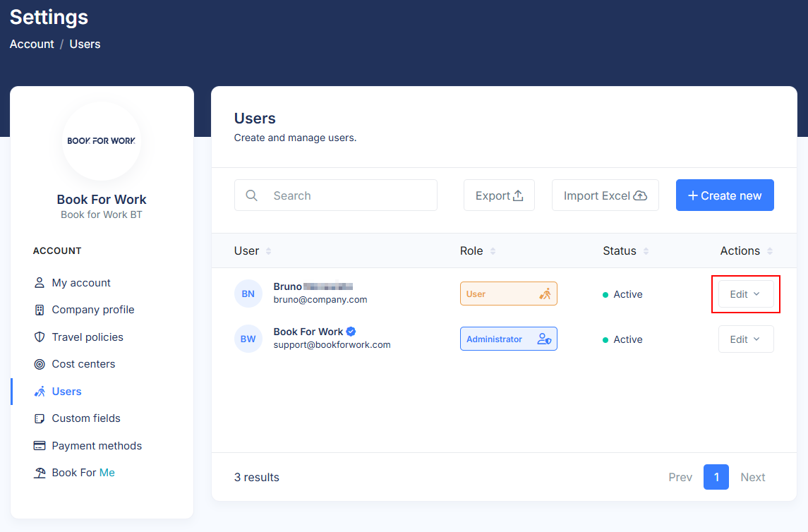The width and height of the screenshot is (808, 532).
Task: Click the Book For Work company logo
Action: pyautogui.click(x=102, y=140)
